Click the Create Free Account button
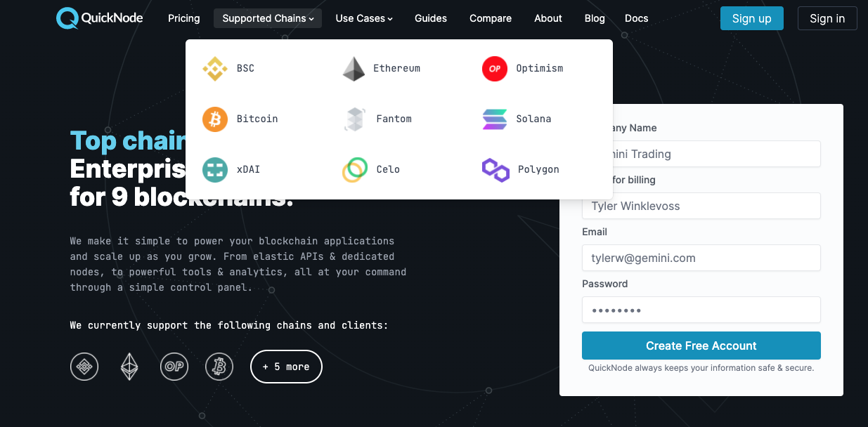Image resolution: width=868 pixels, height=427 pixels. pos(701,346)
